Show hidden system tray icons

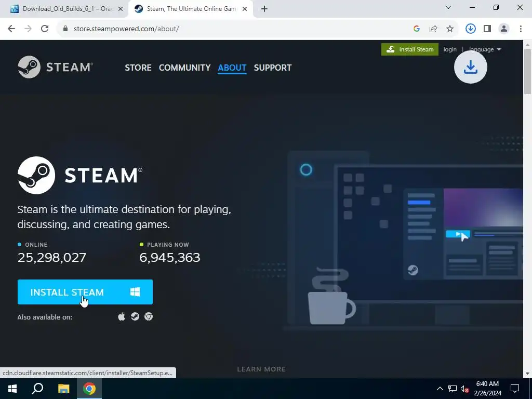click(440, 389)
